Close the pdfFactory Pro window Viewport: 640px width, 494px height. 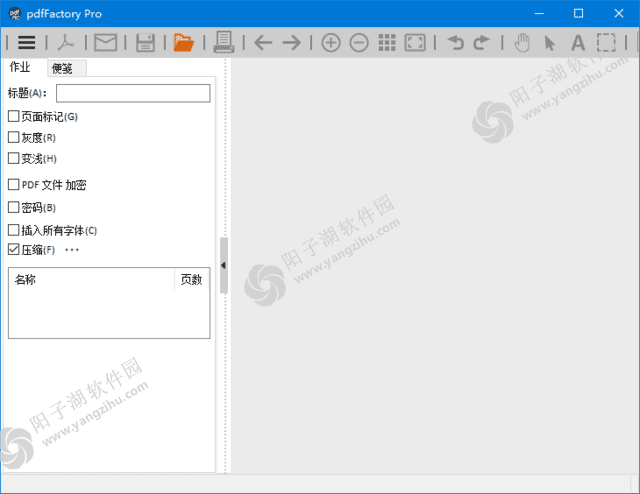coord(618,13)
